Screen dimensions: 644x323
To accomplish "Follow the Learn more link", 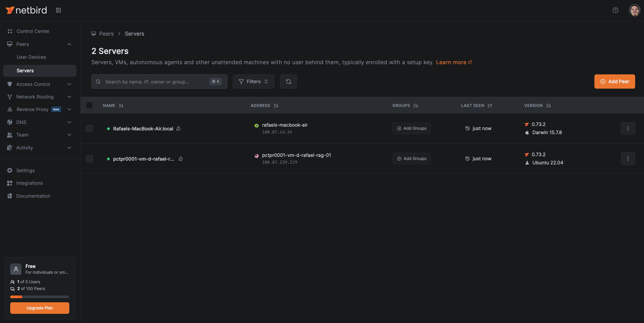I will point(454,62).
